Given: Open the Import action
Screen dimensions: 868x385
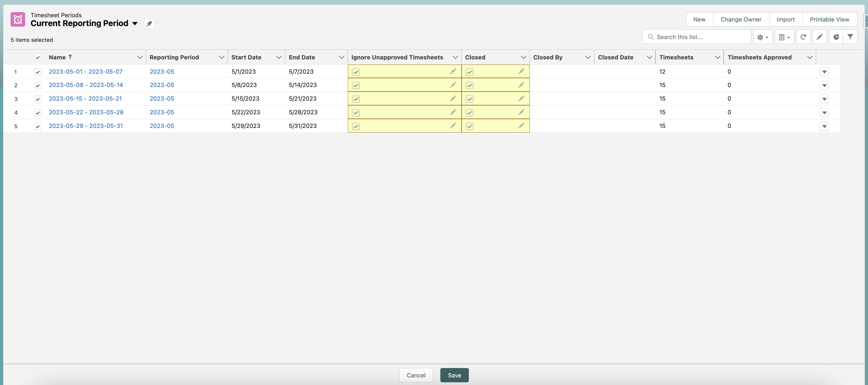Looking at the screenshot, I should click(786, 19).
